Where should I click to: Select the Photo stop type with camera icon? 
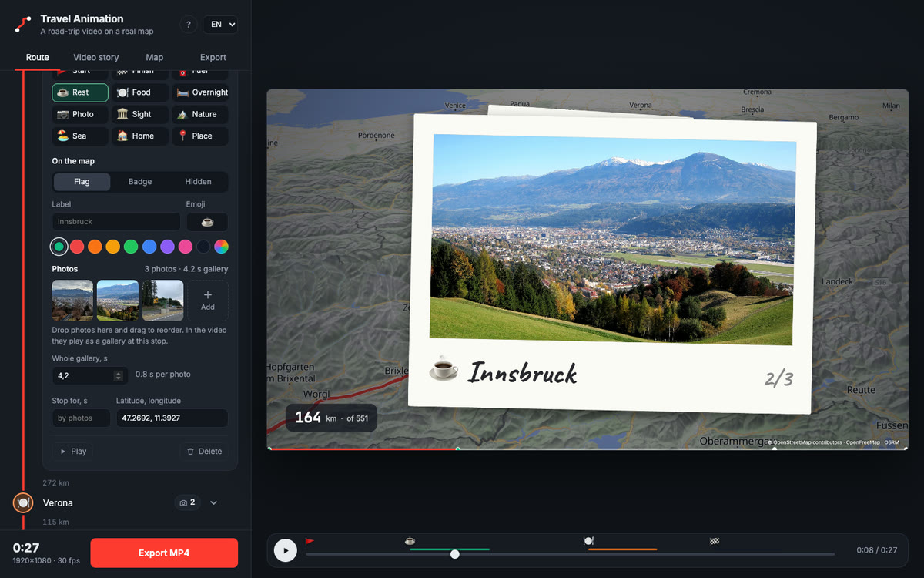pyautogui.click(x=80, y=114)
